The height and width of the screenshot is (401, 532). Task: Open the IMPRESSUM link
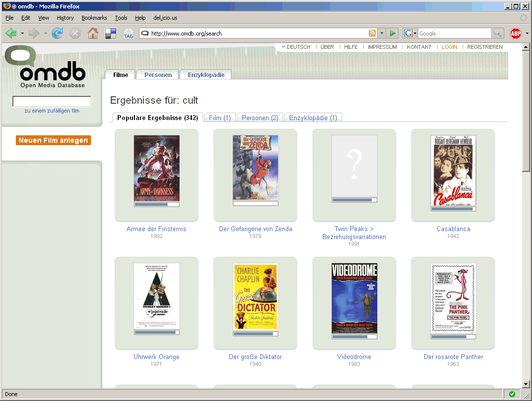point(382,47)
